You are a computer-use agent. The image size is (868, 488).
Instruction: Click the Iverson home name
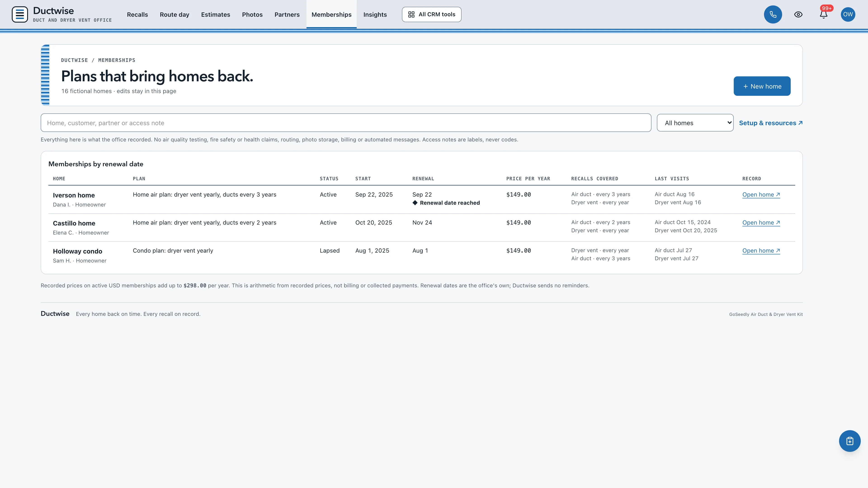[x=74, y=195]
